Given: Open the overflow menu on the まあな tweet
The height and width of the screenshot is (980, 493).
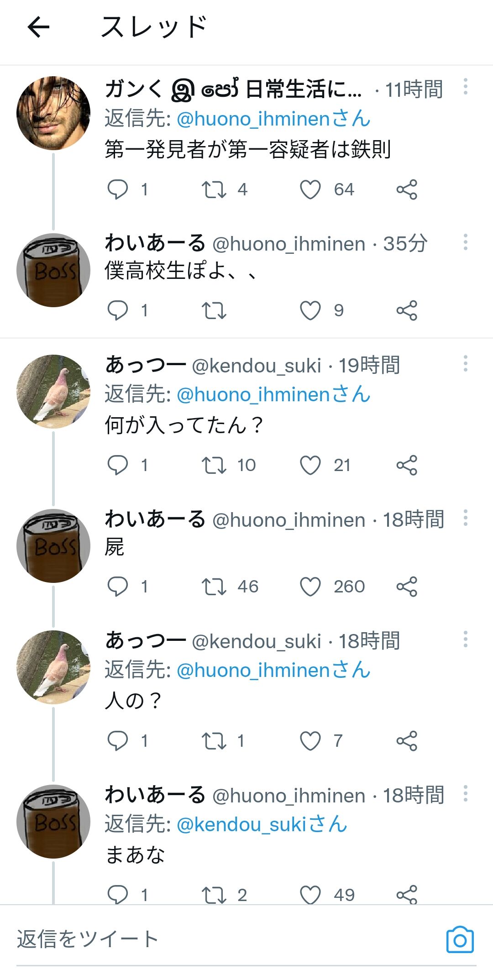Looking at the screenshot, I should click(465, 794).
